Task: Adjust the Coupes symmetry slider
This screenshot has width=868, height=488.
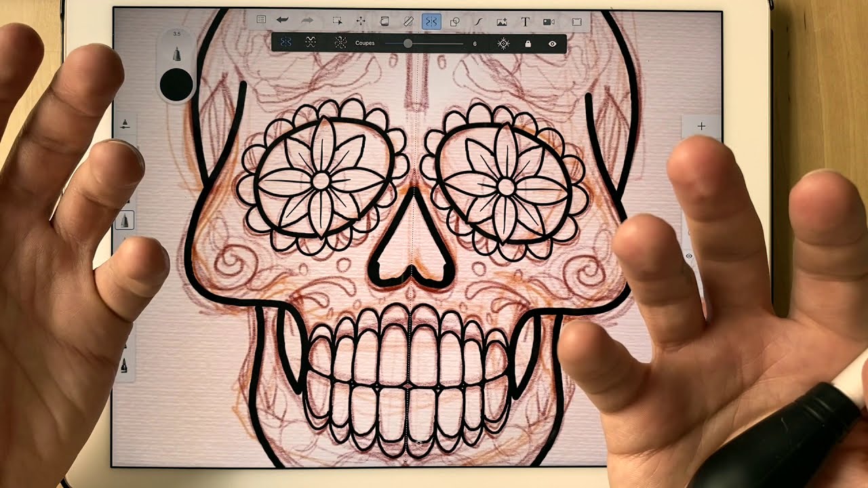Action: (424, 43)
